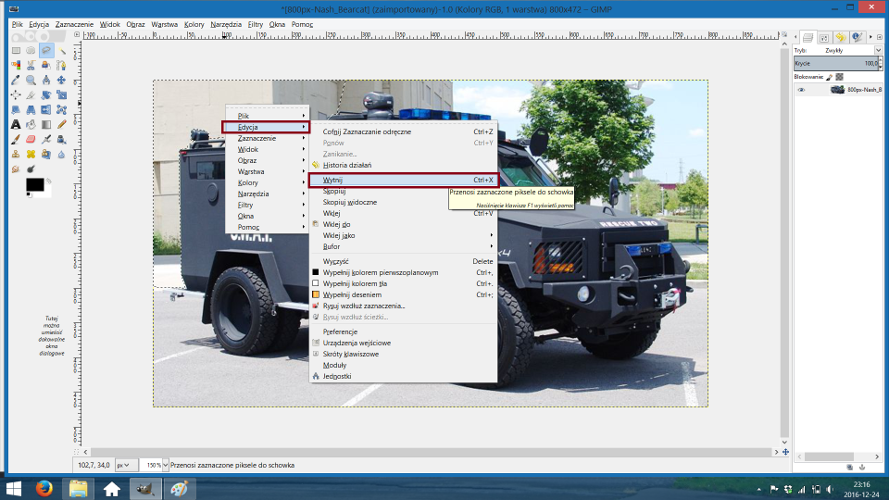
Task: Select the Paintbrush tool
Action: (x=16, y=139)
